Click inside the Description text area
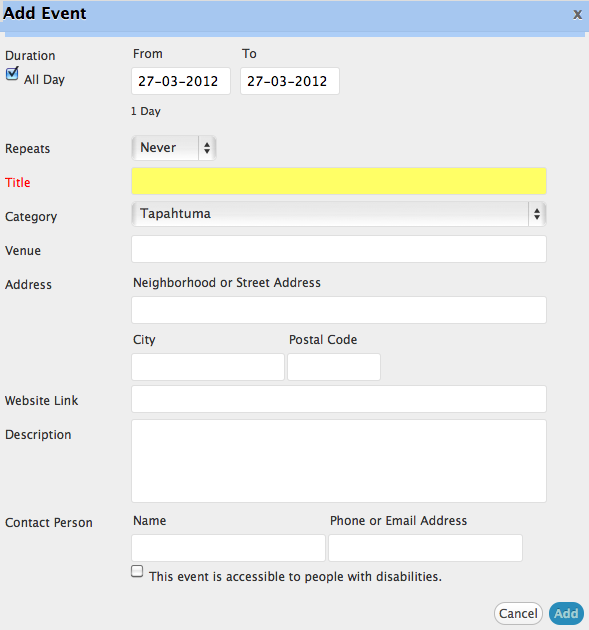589x630 pixels. pos(339,461)
